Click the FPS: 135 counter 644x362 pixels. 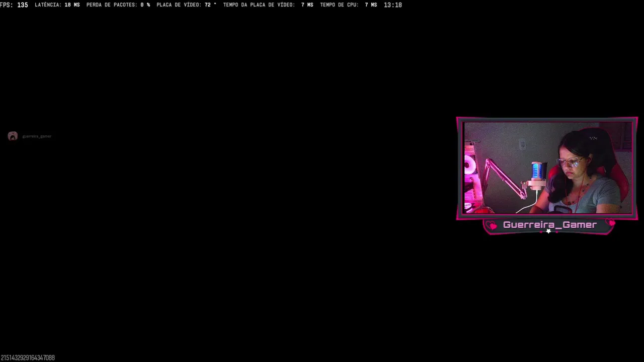click(14, 5)
